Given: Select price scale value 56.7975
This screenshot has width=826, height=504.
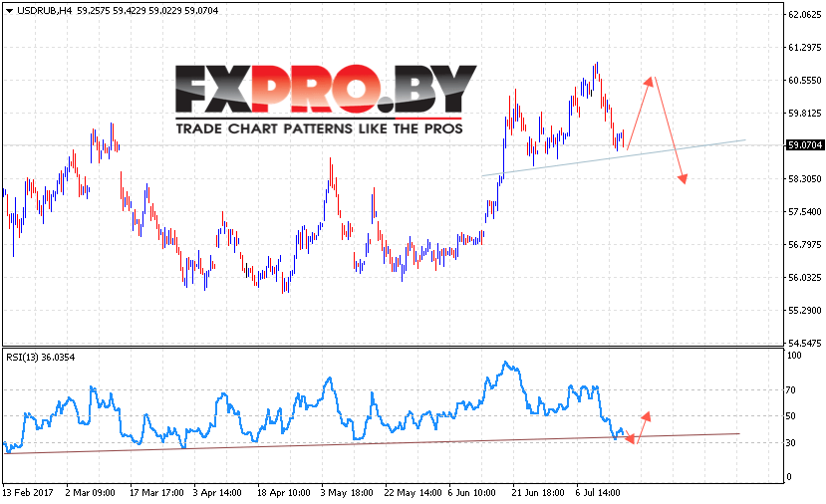Looking at the screenshot, I should 804,244.
